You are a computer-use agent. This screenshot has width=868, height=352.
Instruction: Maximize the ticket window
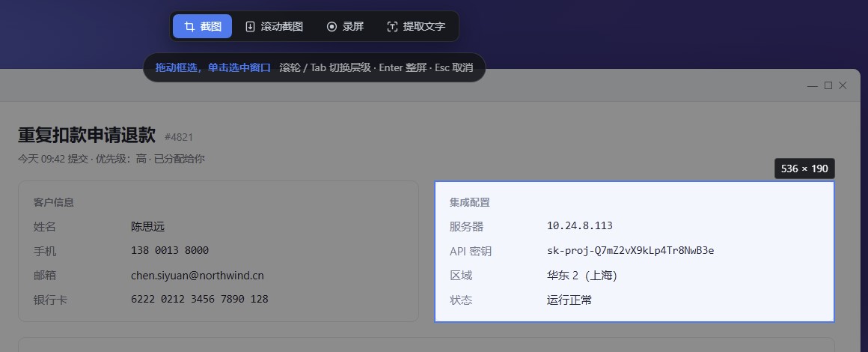point(828,85)
